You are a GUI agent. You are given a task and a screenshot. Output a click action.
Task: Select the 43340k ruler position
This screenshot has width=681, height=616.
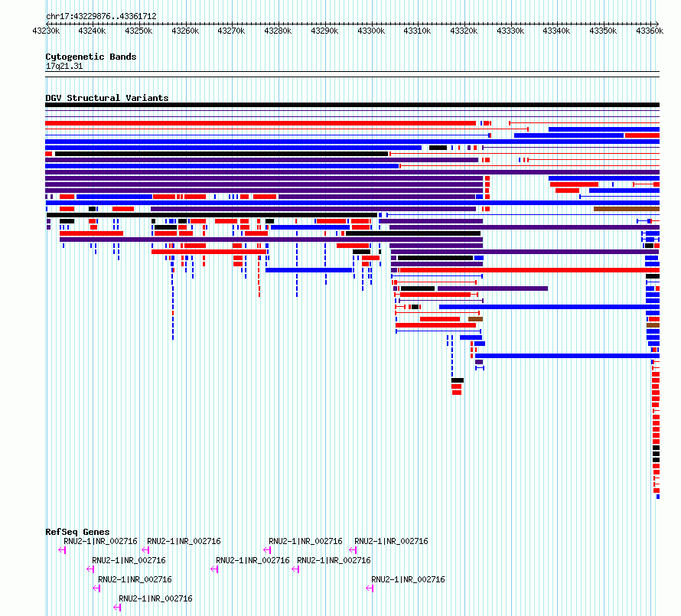(556, 31)
